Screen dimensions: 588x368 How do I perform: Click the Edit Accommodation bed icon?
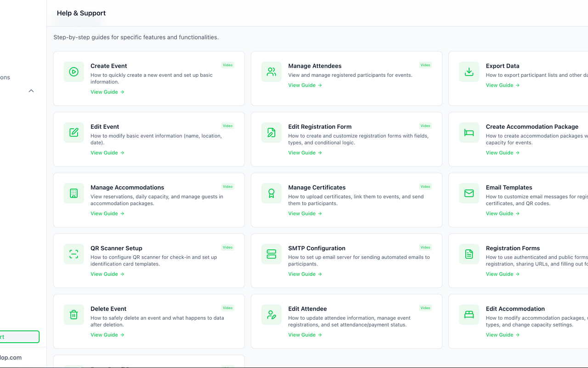[469, 315]
